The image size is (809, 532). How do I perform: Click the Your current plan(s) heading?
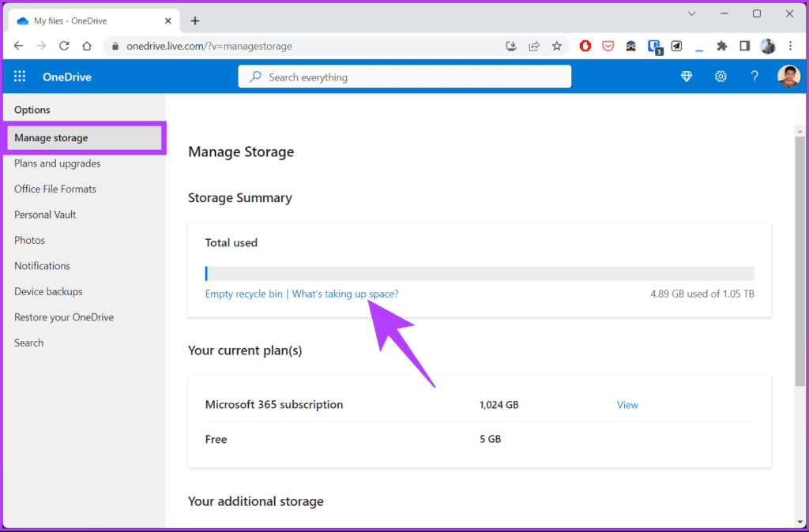click(245, 350)
